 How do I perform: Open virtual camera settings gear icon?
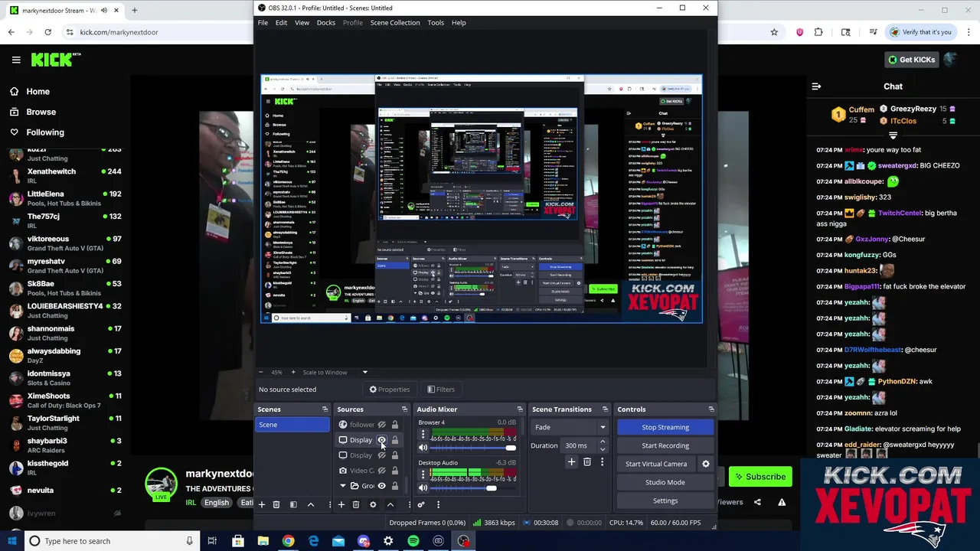[x=706, y=464]
